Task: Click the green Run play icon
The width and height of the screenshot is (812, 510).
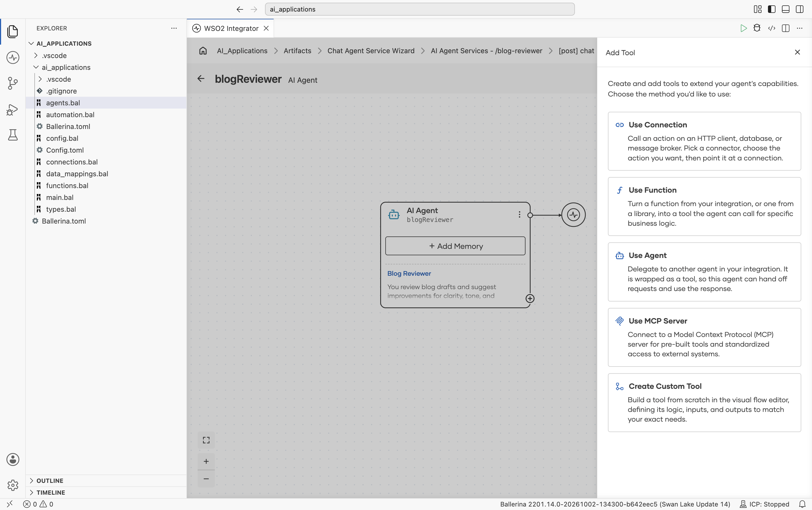Action: [x=743, y=28]
